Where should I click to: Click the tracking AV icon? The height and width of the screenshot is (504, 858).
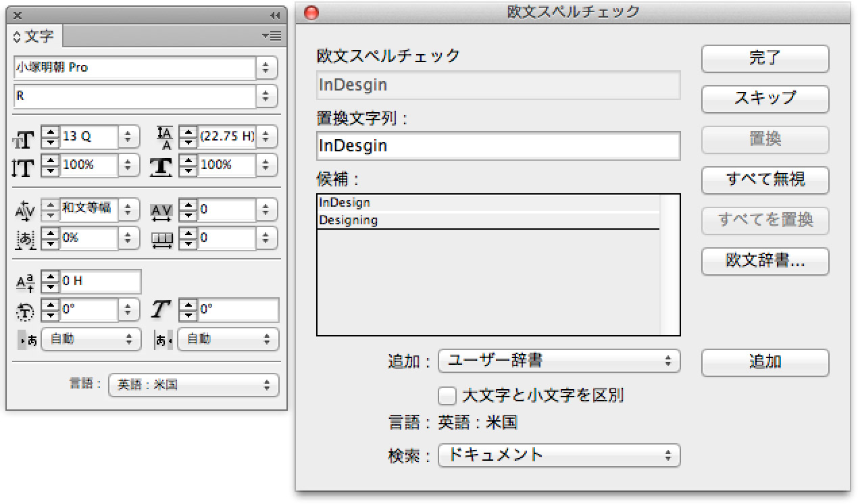pyautogui.click(x=161, y=212)
